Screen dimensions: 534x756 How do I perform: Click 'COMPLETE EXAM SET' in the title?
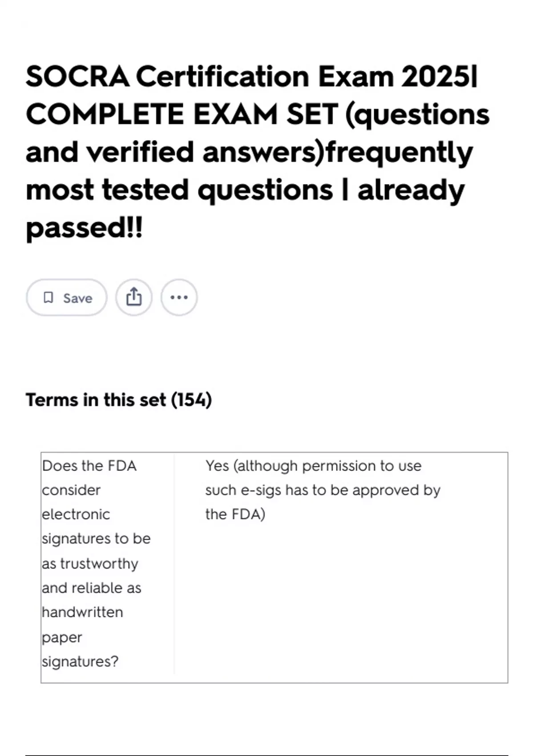[x=182, y=114]
